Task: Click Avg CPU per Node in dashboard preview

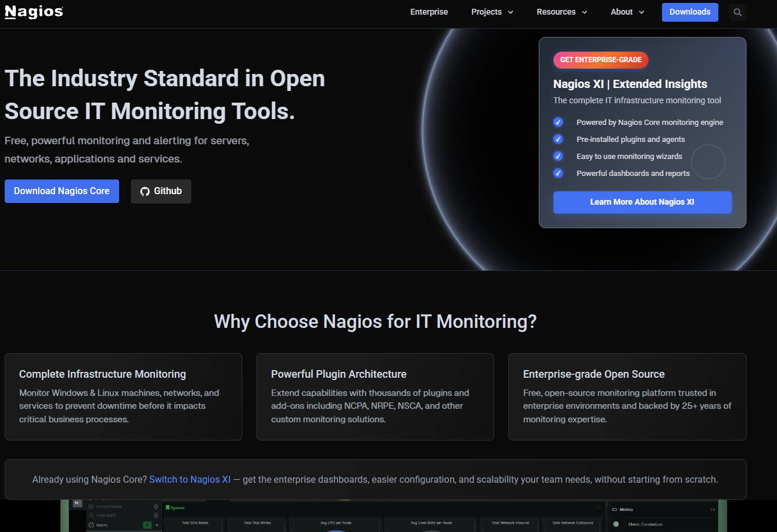Action: coord(336,523)
